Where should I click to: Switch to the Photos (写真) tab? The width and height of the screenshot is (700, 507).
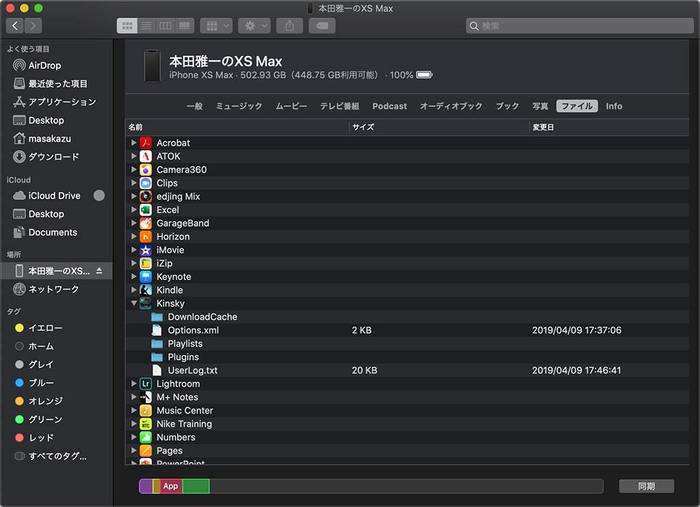(x=540, y=106)
